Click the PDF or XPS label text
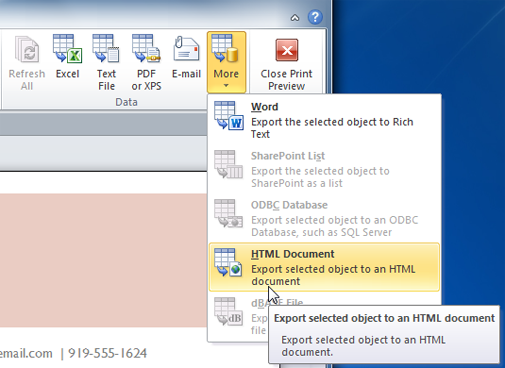The image size is (505, 368). [x=146, y=80]
